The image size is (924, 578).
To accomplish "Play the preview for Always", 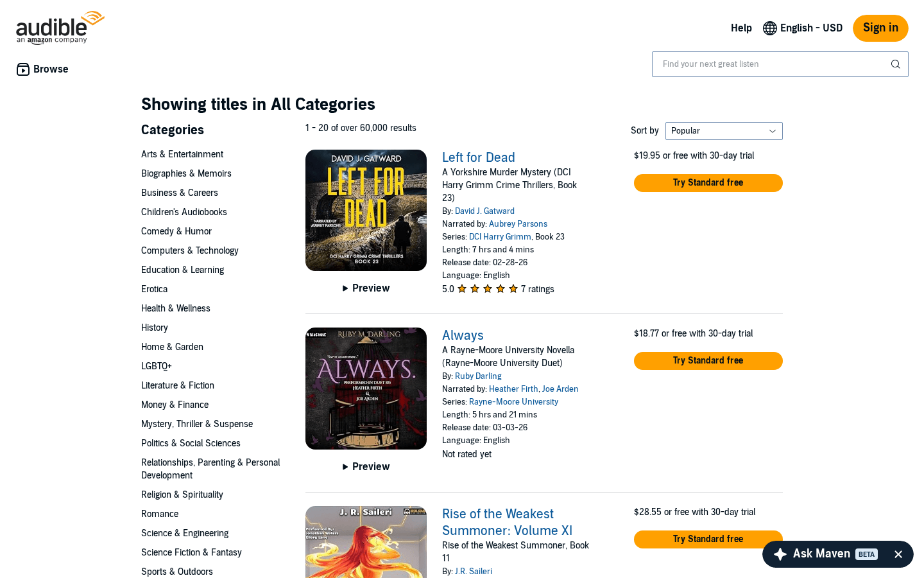I will pyautogui.click(x=366, y=466).
